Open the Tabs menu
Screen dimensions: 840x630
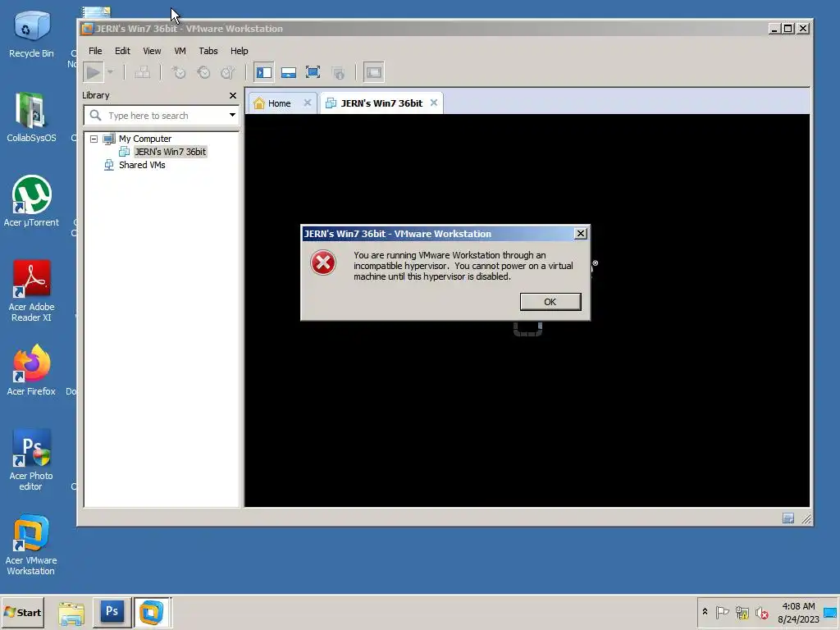[x=208, y=51]
